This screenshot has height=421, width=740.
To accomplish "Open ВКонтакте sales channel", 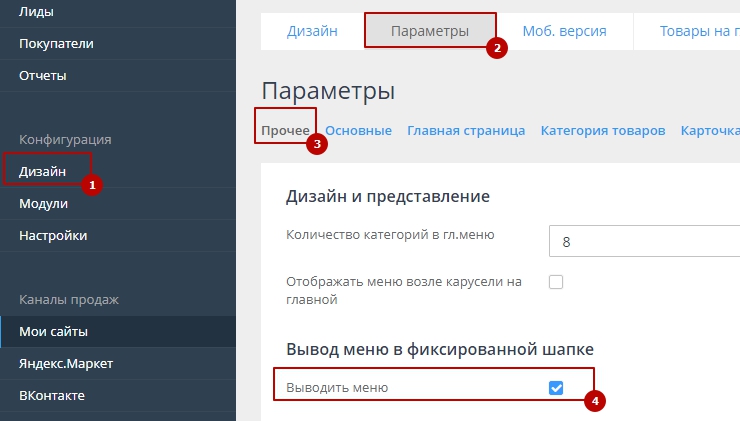I will point(52,395).
